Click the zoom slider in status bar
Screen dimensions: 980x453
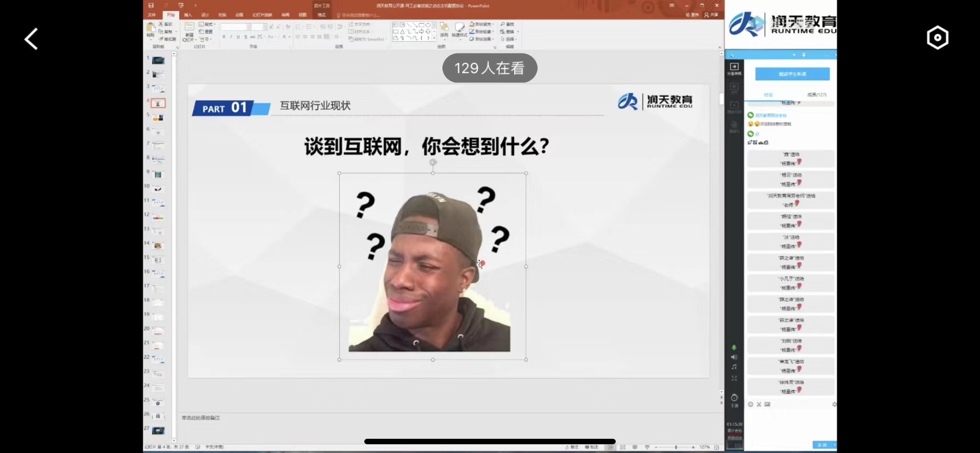pyautogui.click(x=676, y=447)
